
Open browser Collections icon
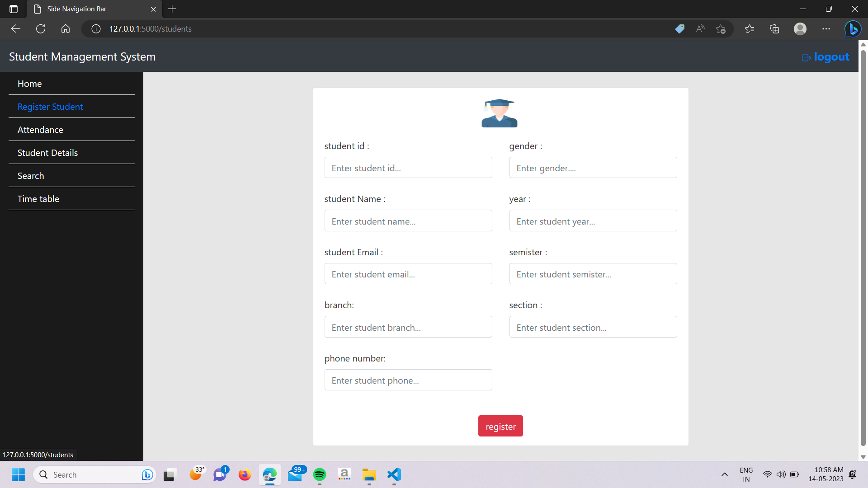tap(774, 28)
